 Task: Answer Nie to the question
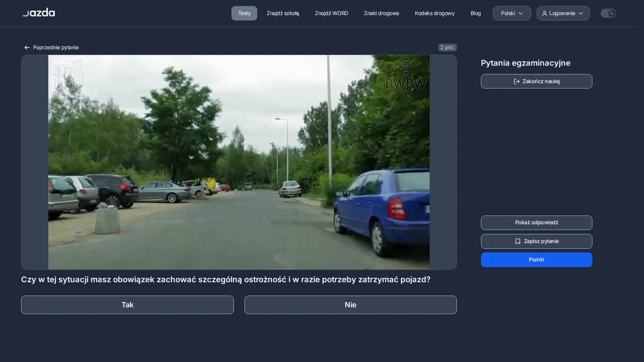point(350,305)
